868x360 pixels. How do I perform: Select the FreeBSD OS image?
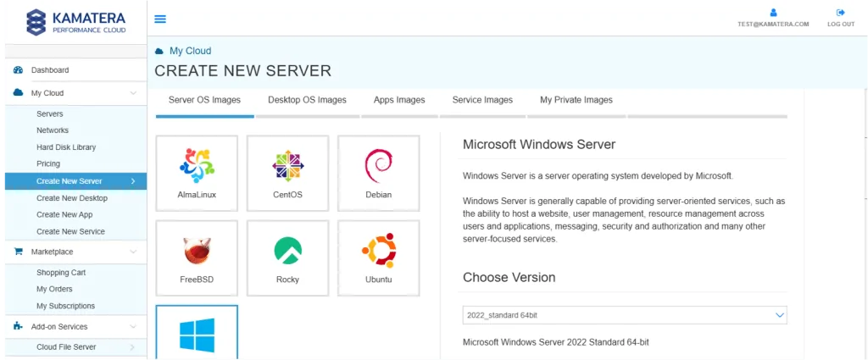tap(197, 258)
